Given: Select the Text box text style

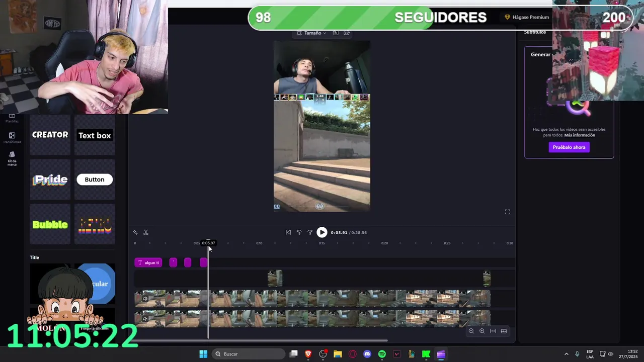Looking at the screenshot, I should [x=95, y=135].
